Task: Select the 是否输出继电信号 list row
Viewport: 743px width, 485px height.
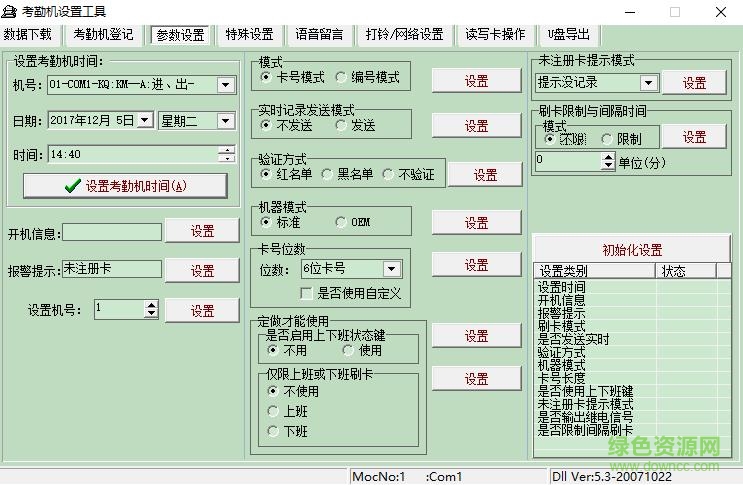Action: pyautogui.click(x=632, y=417)
